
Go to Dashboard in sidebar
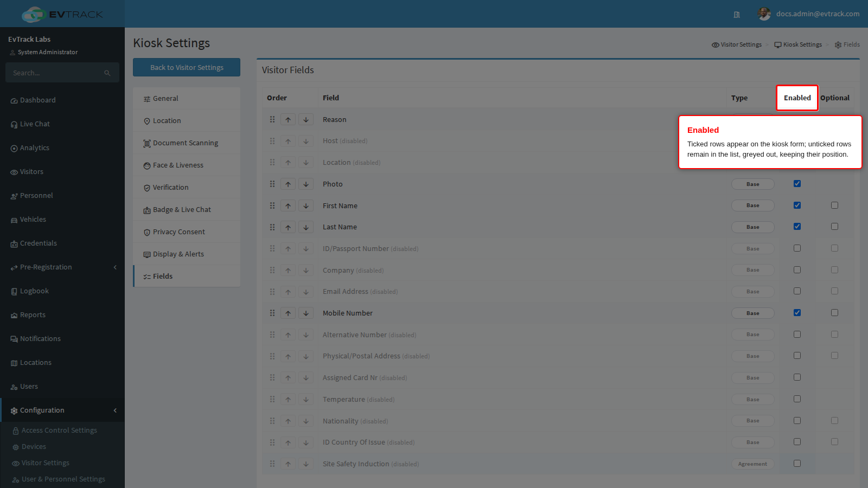point(62,100)
